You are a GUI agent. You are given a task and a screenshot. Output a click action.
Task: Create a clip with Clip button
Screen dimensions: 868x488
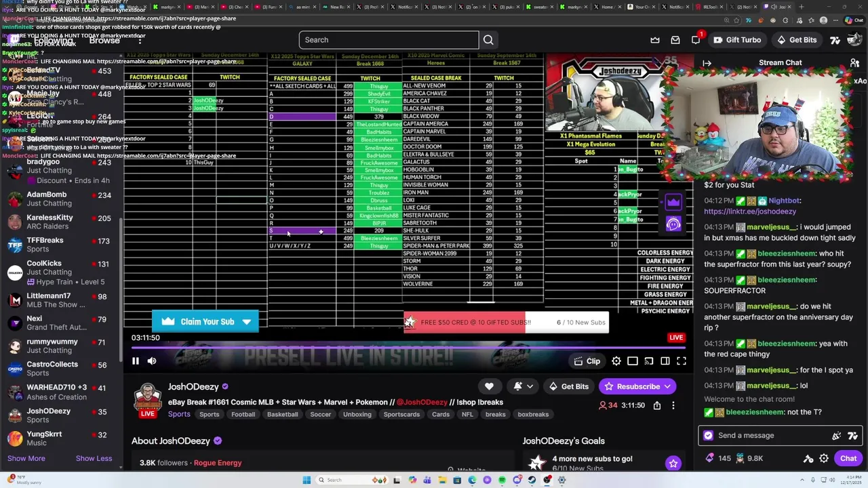pos(587,361)
